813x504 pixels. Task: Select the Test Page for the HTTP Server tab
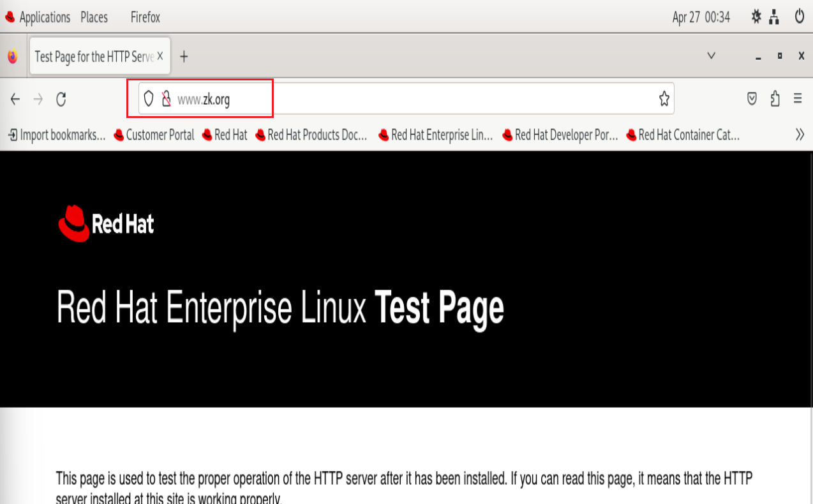(x=99, y=57)
